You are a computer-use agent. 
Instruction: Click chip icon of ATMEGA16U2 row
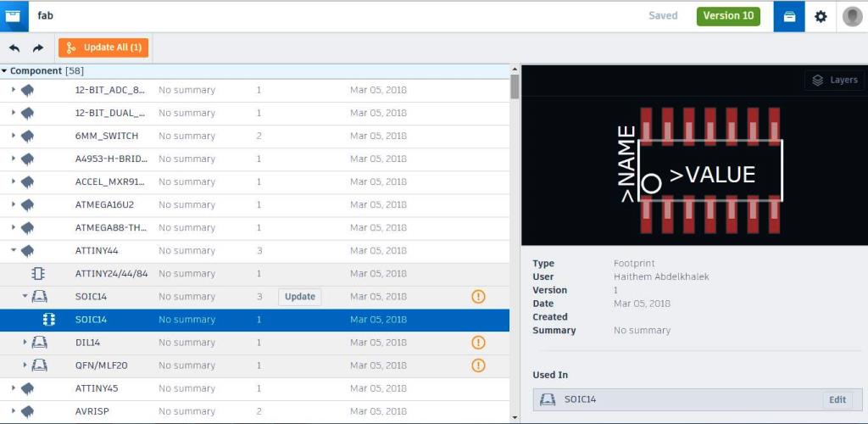tap(27, 205)
